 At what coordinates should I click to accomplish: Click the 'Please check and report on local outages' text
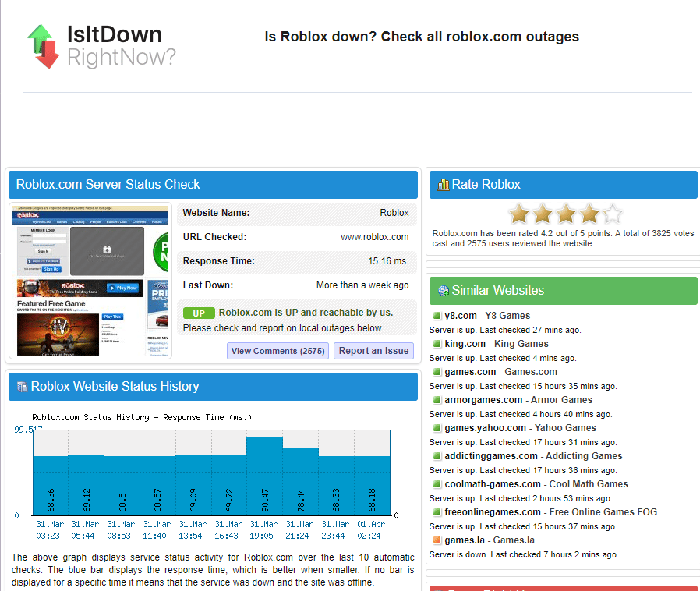coord(287,328)
